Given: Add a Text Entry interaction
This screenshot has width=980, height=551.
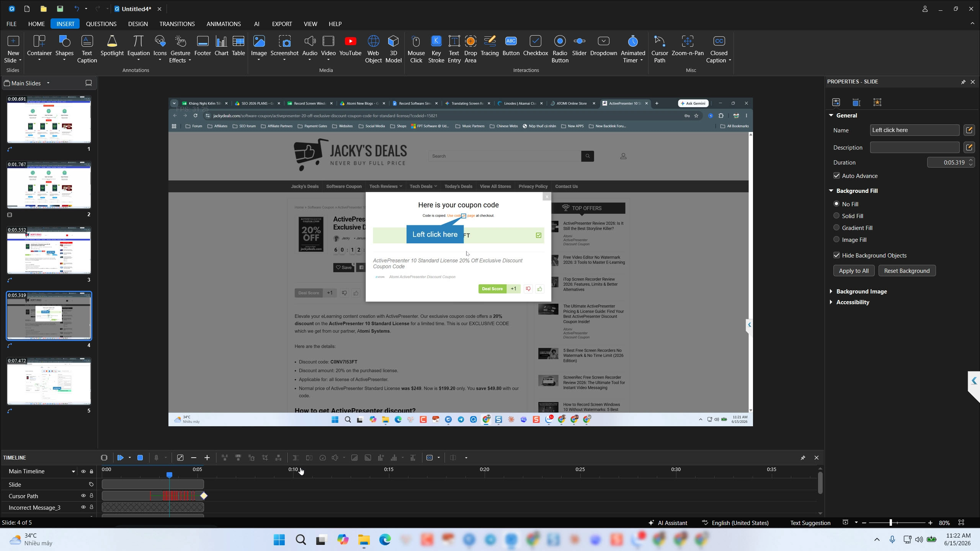Looking at the screenshot, I should (x=454, y=49).
